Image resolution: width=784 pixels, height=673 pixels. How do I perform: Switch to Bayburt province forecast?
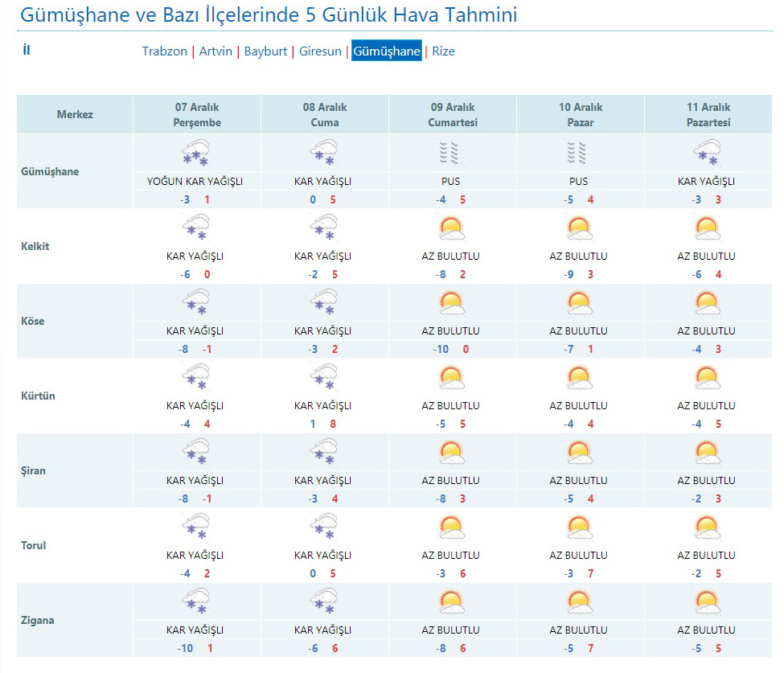click(265, 51)
